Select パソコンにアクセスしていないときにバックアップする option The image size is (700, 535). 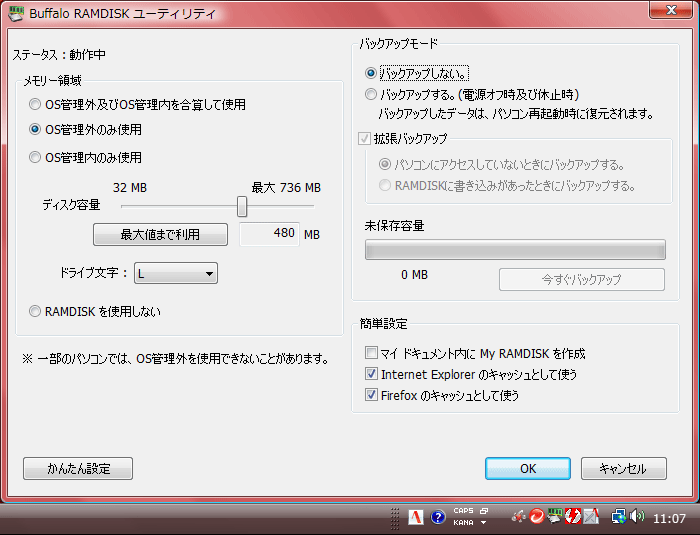(x=502, y=165)
